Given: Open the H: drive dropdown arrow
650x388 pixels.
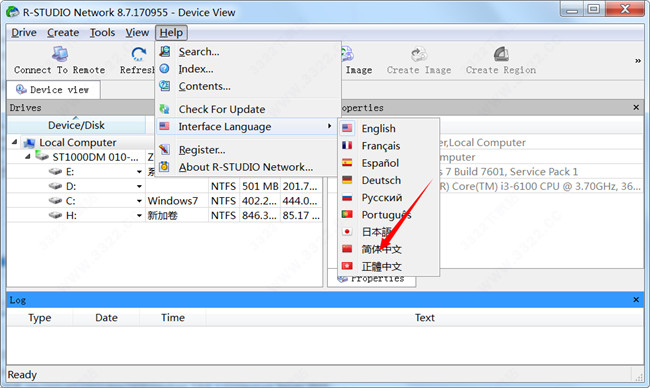Looking at the screenshot, I should pos(140,216).
